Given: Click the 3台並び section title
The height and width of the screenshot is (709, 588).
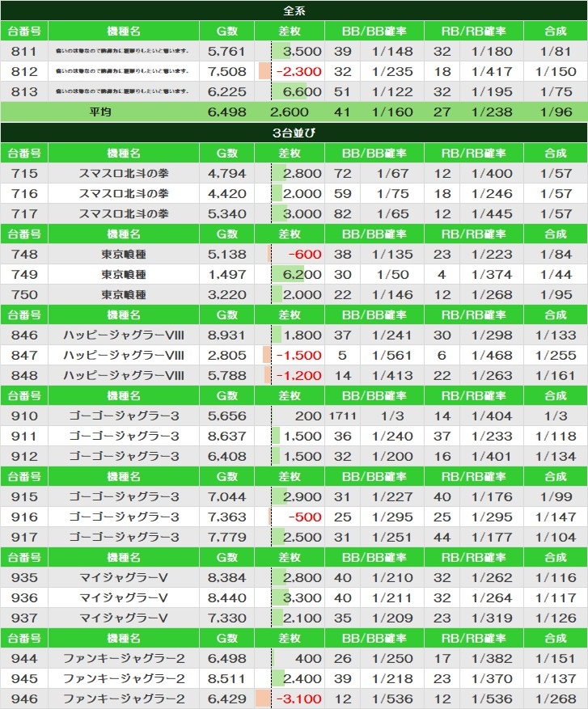Looking at the screenshot, I should [x=294, y=133].
